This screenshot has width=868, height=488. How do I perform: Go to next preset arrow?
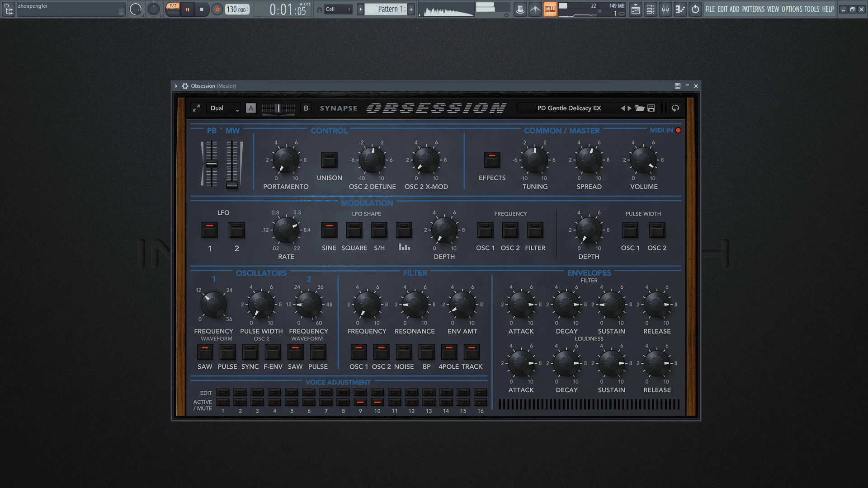629,108
